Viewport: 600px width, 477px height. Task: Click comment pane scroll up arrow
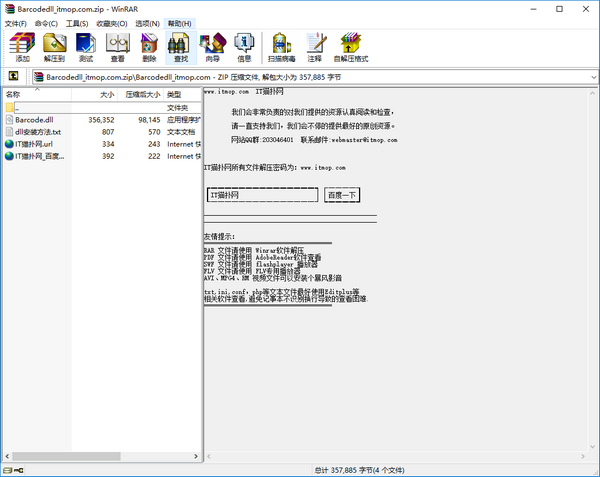[592, 93]
